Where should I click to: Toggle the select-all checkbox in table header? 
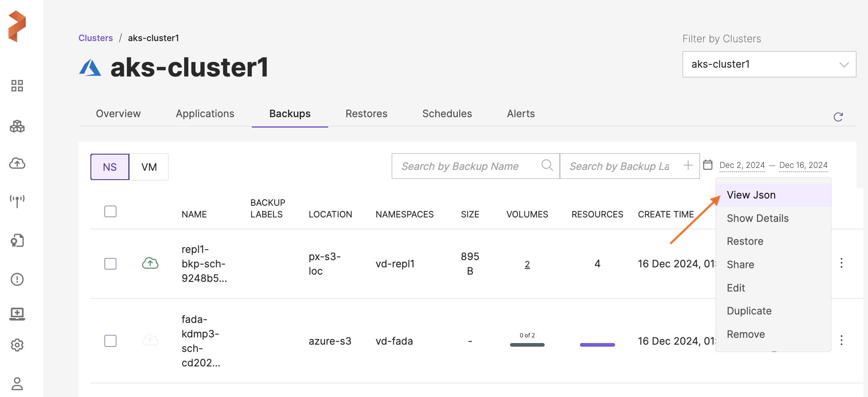110,211
